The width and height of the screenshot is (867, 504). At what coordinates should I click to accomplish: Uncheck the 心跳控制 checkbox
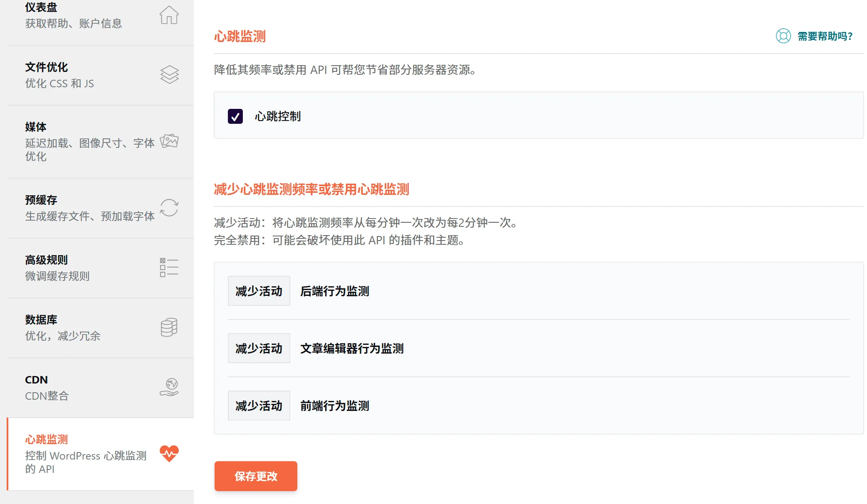pos(235,117)
